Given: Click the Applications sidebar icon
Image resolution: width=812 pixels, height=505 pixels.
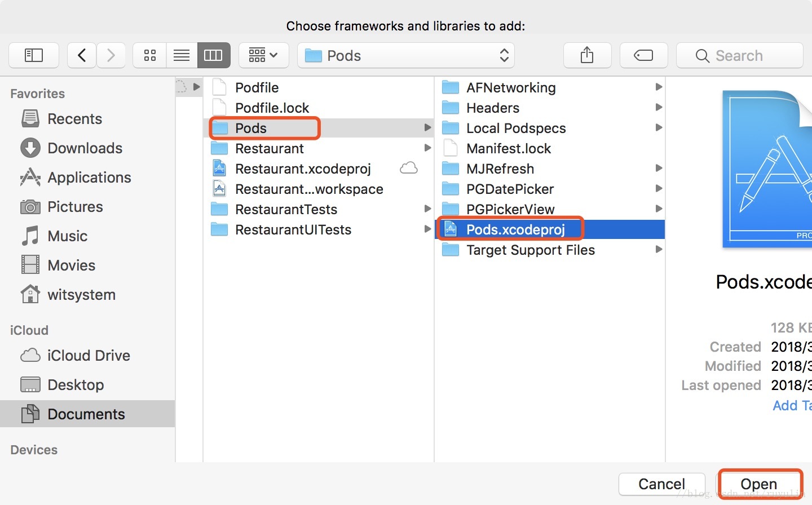Looking at the screenshot, I should coord(30,177).
